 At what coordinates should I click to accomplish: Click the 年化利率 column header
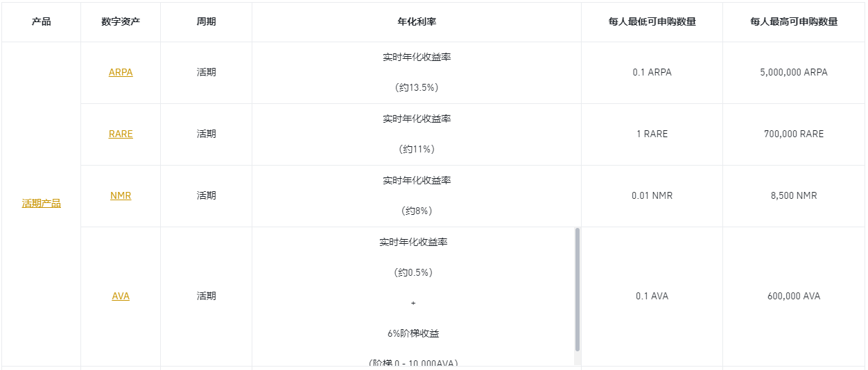[417, 21]
